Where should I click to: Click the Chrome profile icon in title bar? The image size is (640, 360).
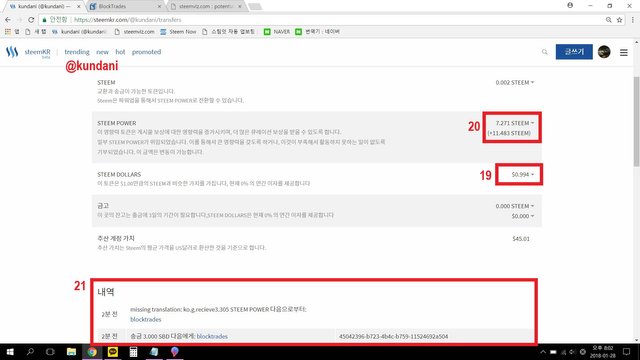(x=570, y=5)
